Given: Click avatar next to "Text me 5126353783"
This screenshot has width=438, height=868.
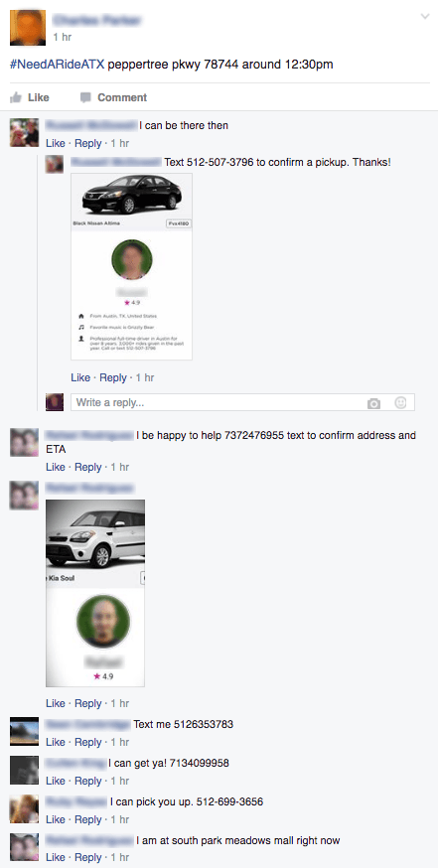Looking at the screenshot, I should click(x=25, y=732).
